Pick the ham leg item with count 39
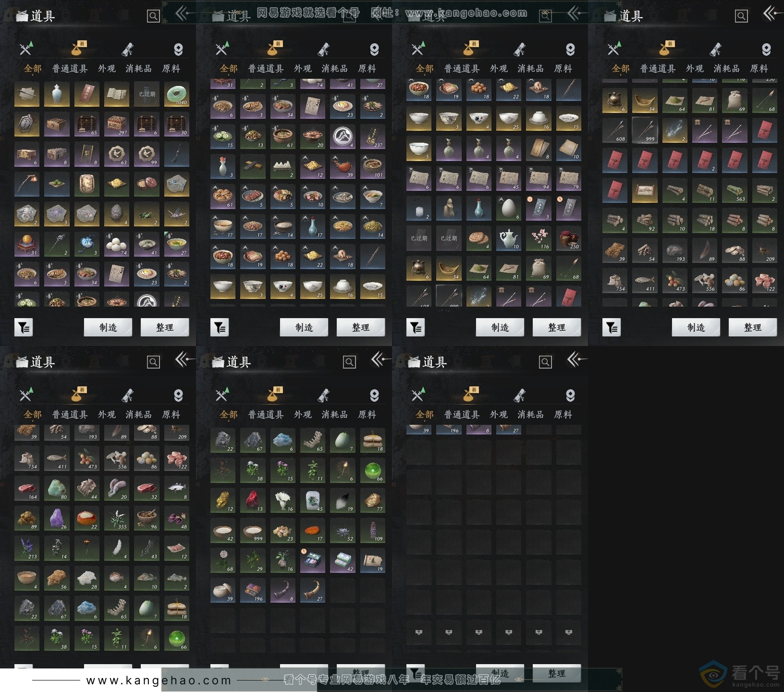Viewport: 784px width, 692px height. click(343, 166)
